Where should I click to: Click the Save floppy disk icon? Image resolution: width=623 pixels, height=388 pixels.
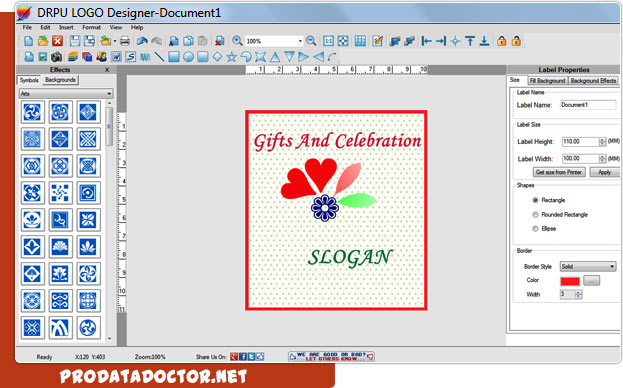point(75,41)
